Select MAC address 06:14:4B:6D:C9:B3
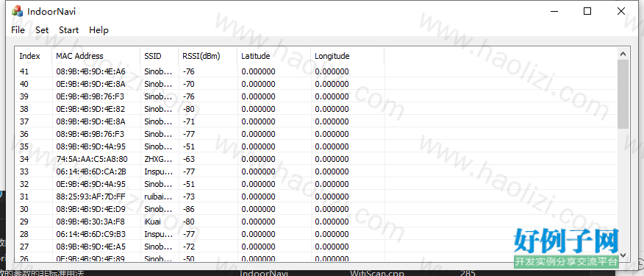This screenshot has width=644, height=276. (90, 234)
